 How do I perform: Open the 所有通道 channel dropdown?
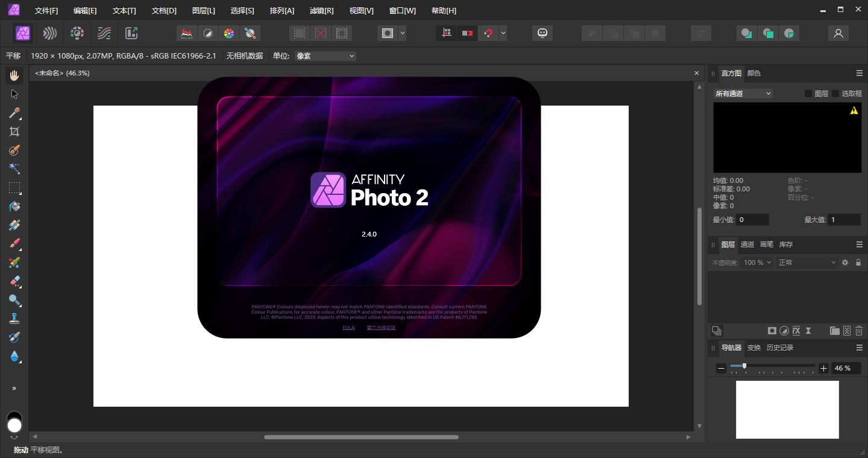[x=743, y=94]
